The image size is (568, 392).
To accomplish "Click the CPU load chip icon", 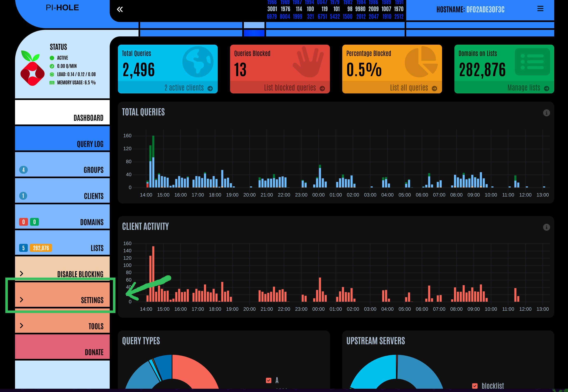I will tap(52, 74).
